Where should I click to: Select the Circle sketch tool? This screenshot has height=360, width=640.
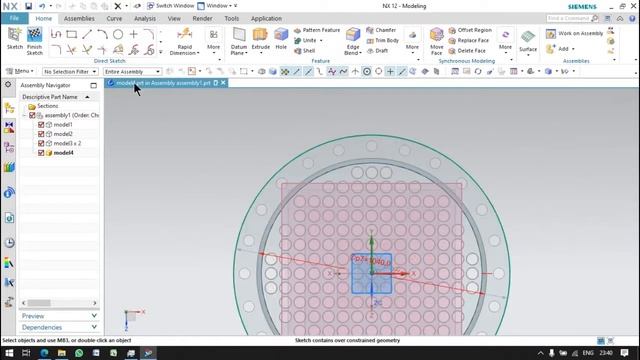(118, 34)
